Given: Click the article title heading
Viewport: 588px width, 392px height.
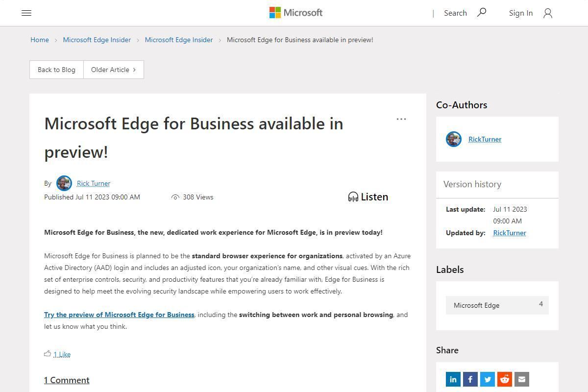Looking at the screenshot, I should click(194, 138).
